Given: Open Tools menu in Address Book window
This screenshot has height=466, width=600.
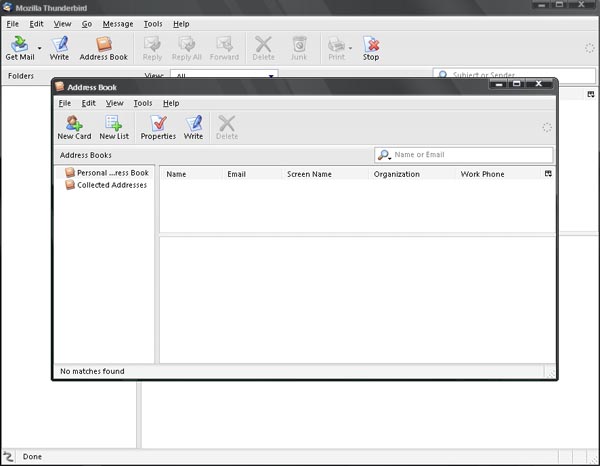Looking at the screenshot, I should tap(143, 103).
